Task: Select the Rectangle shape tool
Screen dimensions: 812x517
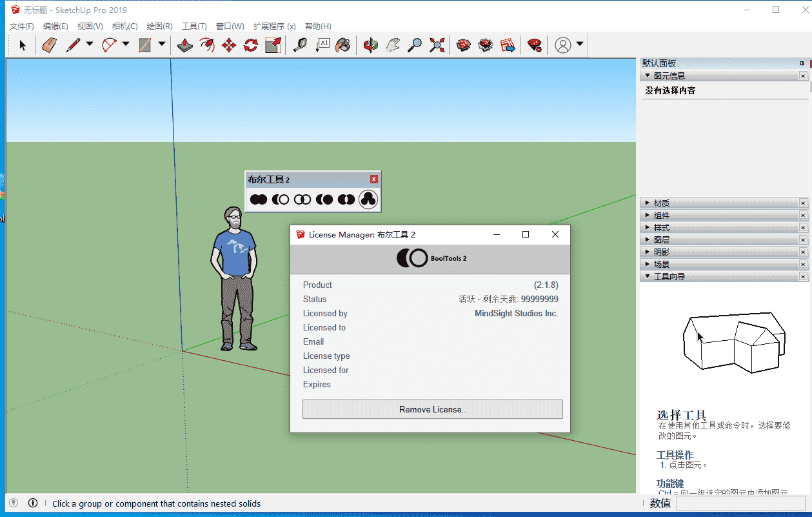Action: pos(145,45)
